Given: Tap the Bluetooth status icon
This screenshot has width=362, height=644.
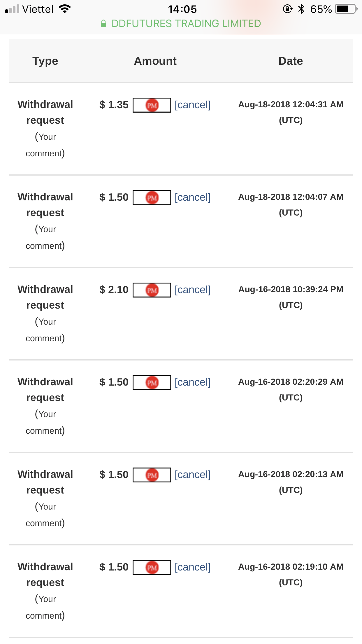Looking at the screenshot, I should [x=301, y=9].
